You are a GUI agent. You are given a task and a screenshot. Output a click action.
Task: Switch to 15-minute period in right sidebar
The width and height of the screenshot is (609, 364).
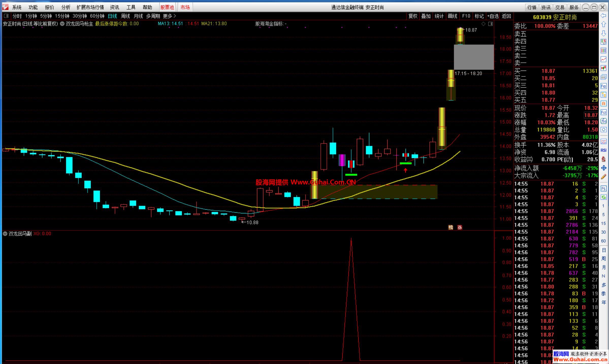603,223
